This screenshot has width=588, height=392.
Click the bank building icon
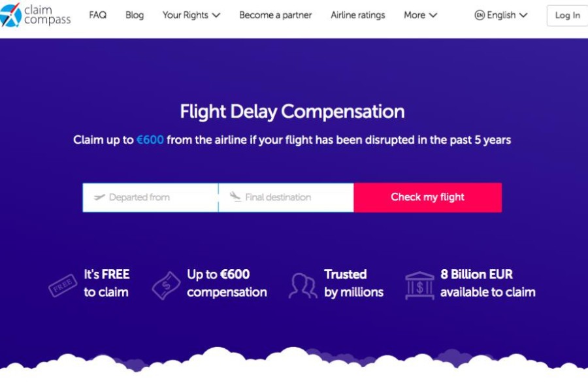tap(417, 284)
